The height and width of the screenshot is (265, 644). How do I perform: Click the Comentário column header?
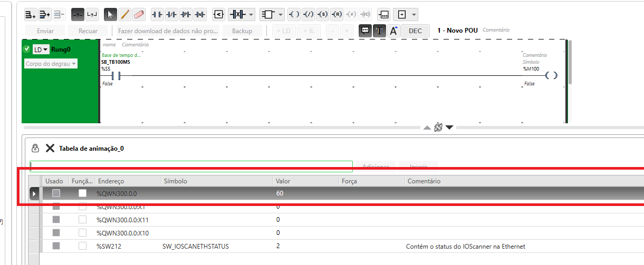524,181
